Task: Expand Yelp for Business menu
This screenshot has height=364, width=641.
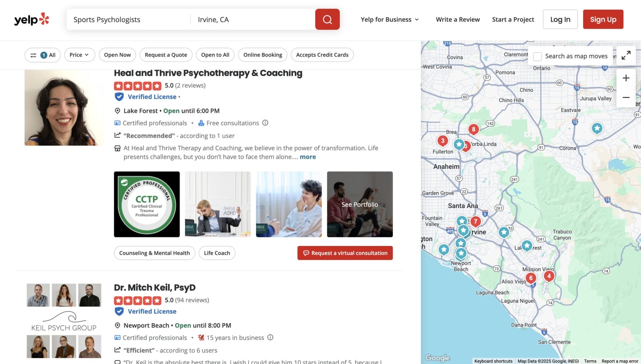Action: click(x=390, y=19)
